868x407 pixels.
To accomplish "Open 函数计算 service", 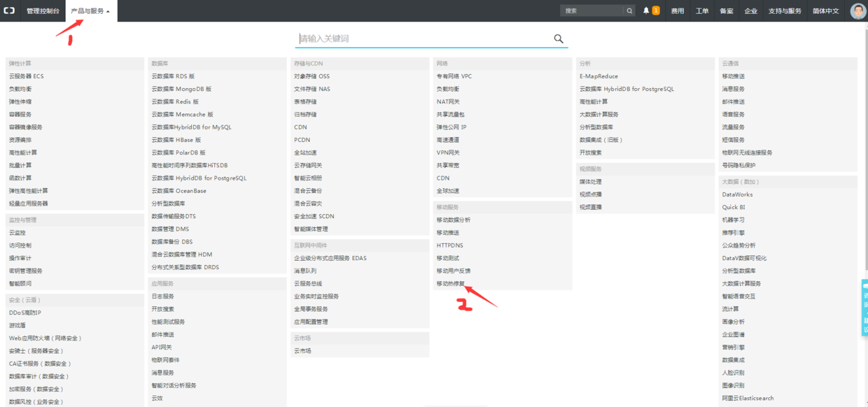I will point(20,178).
